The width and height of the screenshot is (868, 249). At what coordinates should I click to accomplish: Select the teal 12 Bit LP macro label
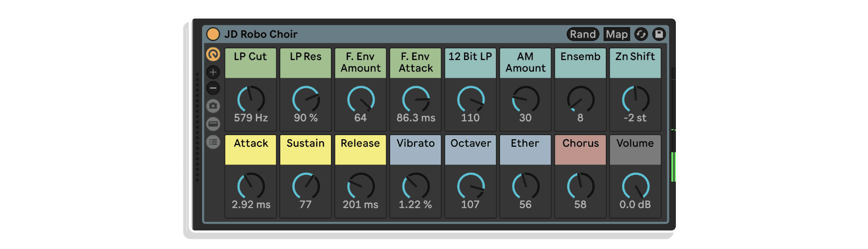[471, 63]
